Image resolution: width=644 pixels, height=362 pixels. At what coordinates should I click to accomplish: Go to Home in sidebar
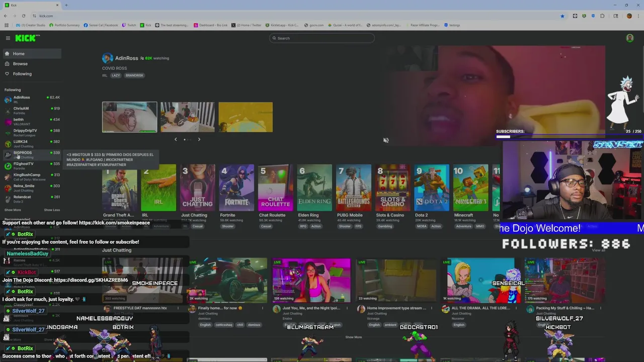pyautogui.click(x=31, y=54)
